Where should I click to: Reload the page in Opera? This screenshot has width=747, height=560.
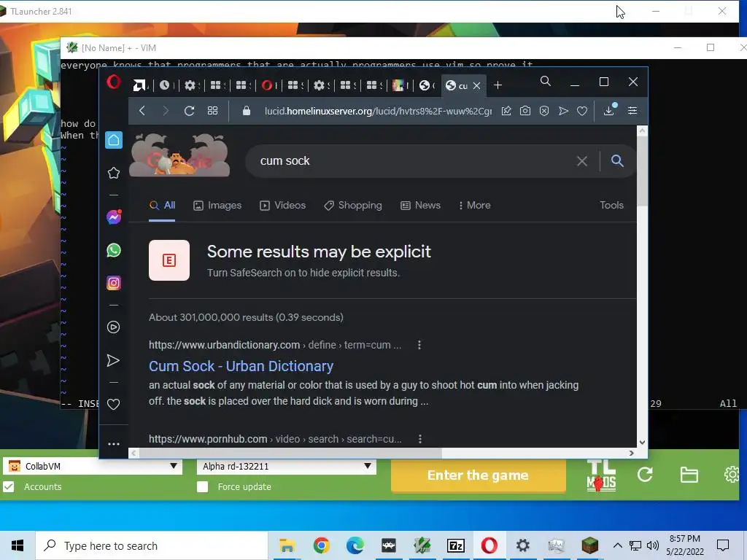coord(189,111)
